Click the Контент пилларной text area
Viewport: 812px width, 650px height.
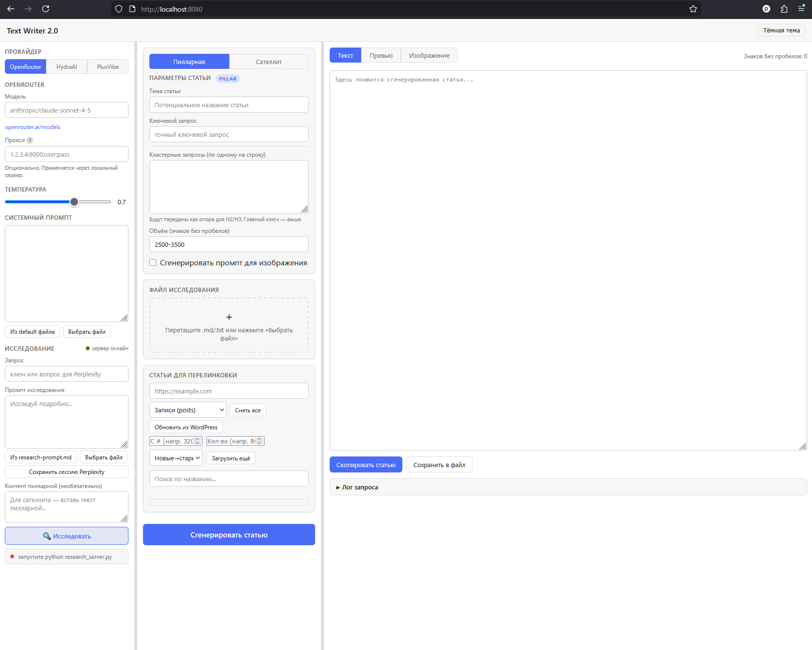[66, 507]
